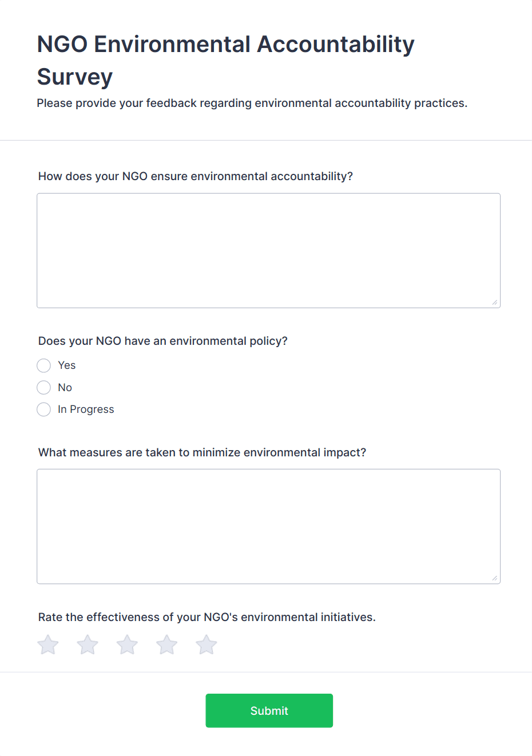532x756 pixels.
Task: Click the environmental policy question label
Action: pos(162,341)
